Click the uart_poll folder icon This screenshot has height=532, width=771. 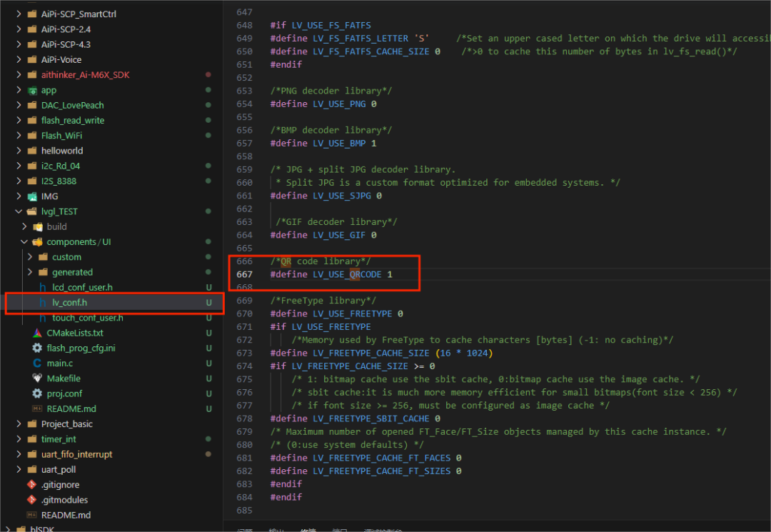32,470
